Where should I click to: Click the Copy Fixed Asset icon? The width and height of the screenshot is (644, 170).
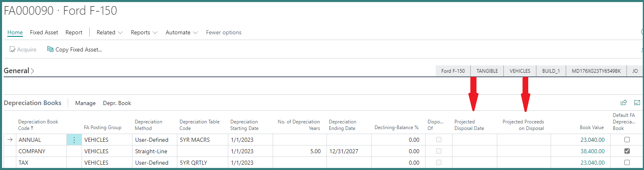pos(50,49)
